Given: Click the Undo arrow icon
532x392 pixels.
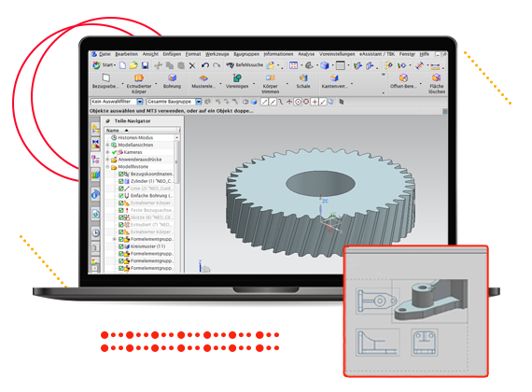Looking at the screenshot, I should (x=205, y=65).
